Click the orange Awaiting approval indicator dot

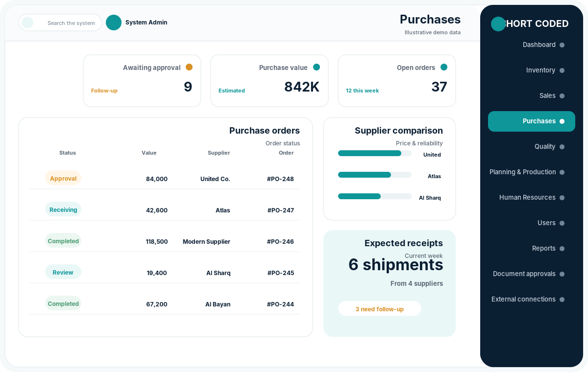[x=189, y=67]
